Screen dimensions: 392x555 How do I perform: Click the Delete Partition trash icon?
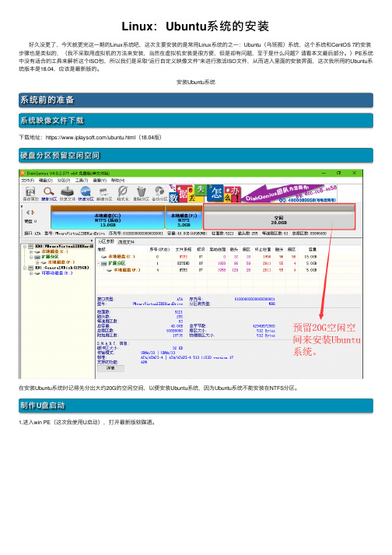point(141,194)
